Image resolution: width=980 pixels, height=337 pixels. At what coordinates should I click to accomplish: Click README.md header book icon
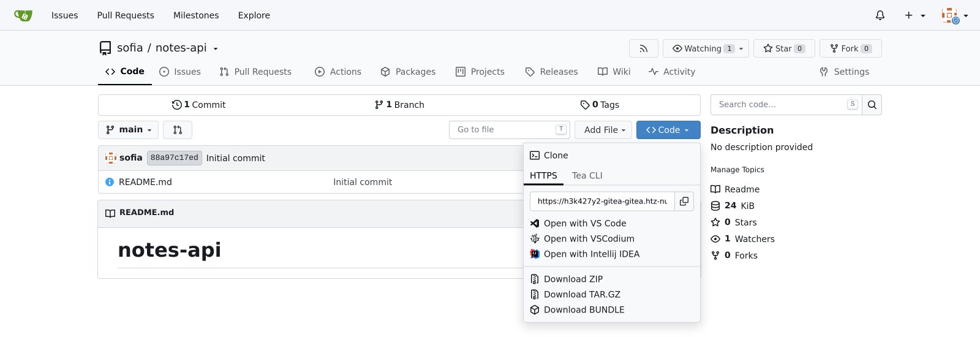[110, 213]
